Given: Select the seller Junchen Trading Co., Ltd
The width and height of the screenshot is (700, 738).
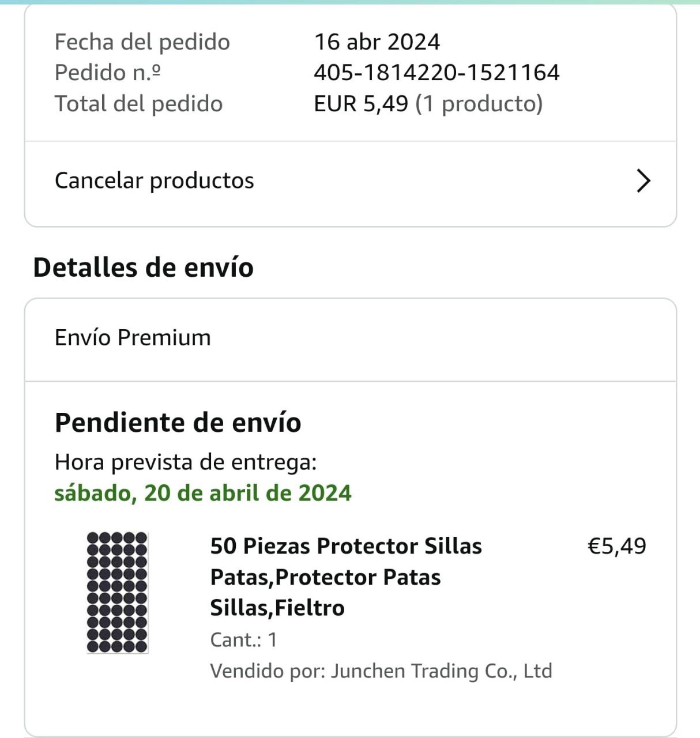Looking at the screenshot, I should tap(441, 671).
